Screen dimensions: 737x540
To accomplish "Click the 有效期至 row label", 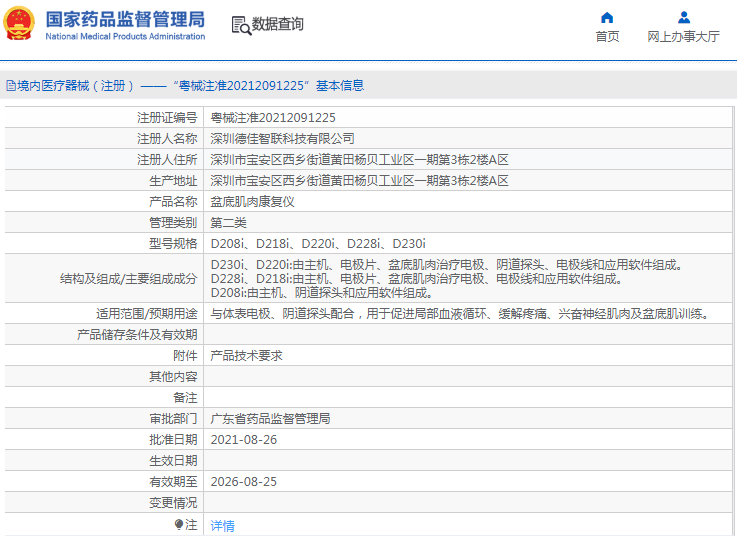I will [x=173, y=482].
